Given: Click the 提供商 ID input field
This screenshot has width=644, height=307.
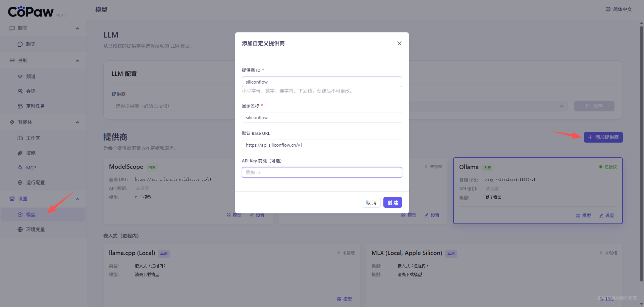Looking at the screenshot, I should pyautogui.click(x=322, y=82).
